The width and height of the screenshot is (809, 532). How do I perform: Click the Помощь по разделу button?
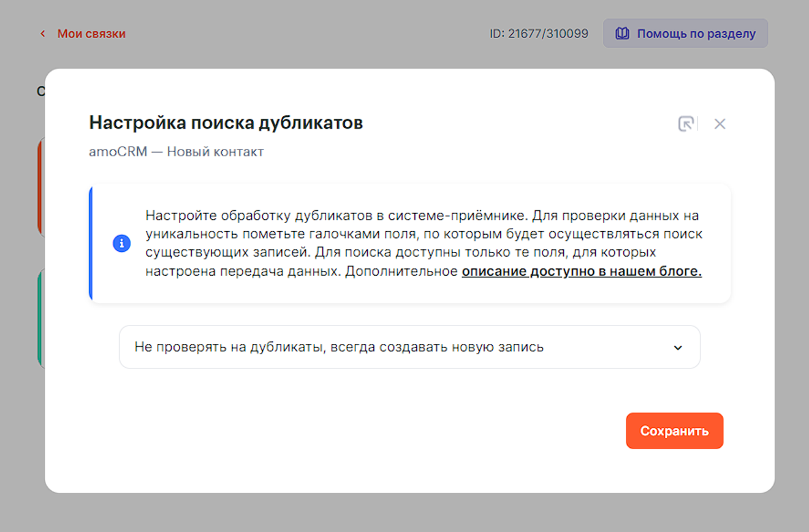[x=685, y=34]
